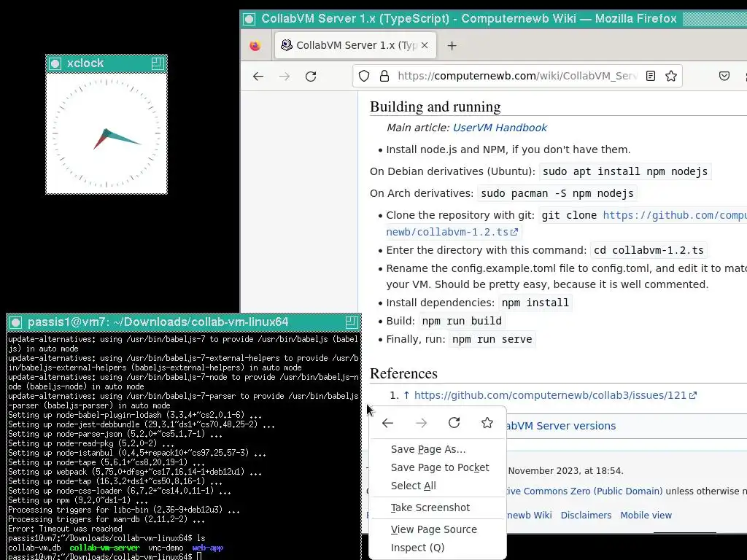747x560 pixels.
Task: Reload the page using toolbar reload icon
Action: (311, 76)
